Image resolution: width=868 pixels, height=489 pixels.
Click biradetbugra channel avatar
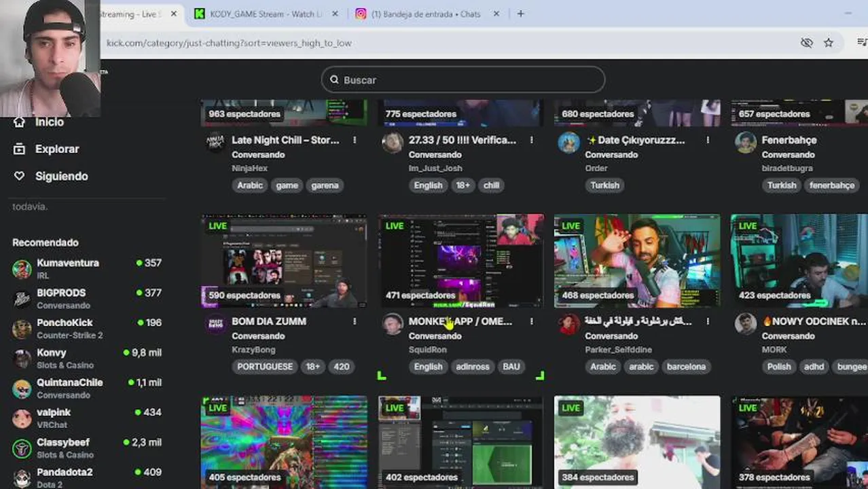click(x=746, y=143)
